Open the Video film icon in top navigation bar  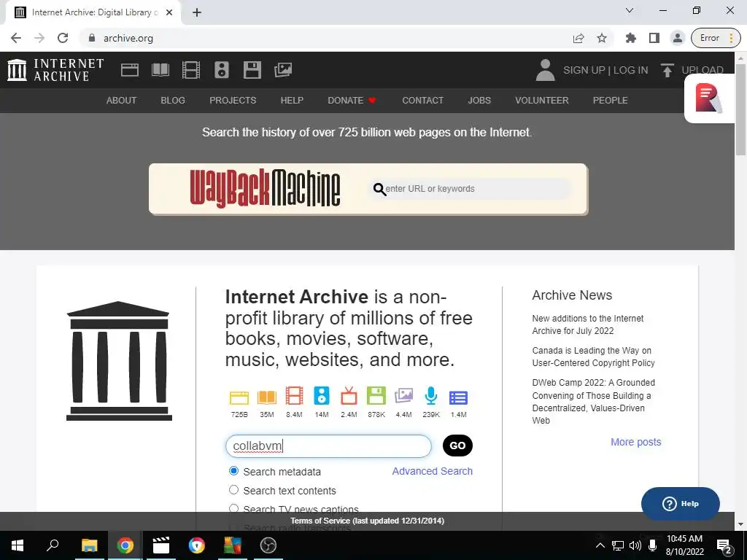coord(191,70)
